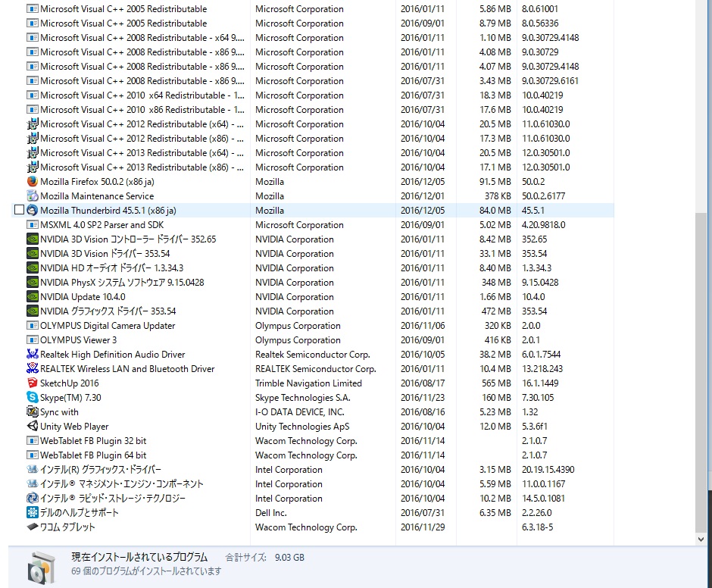The image size is (712, 588).
Task: Click version 9.0.30729.6161
Action: point(550,81)
